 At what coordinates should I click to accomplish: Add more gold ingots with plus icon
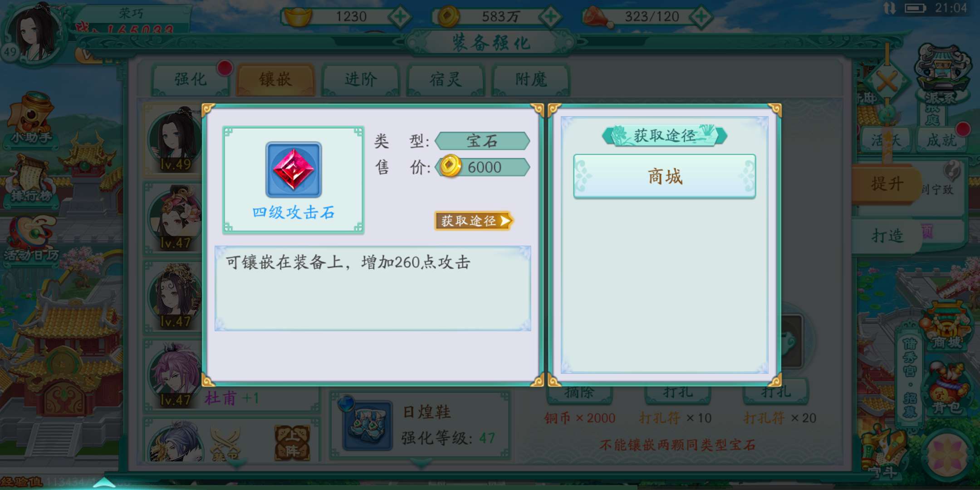(400, 17)
